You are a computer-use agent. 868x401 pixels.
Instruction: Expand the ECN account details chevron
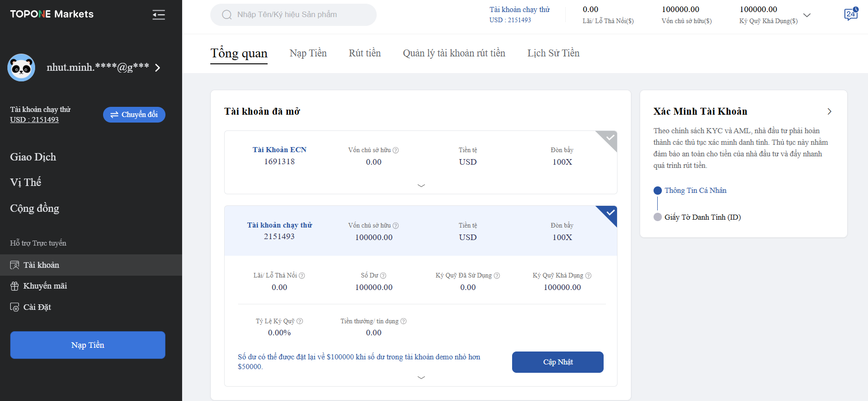click(x=421, y=185)
